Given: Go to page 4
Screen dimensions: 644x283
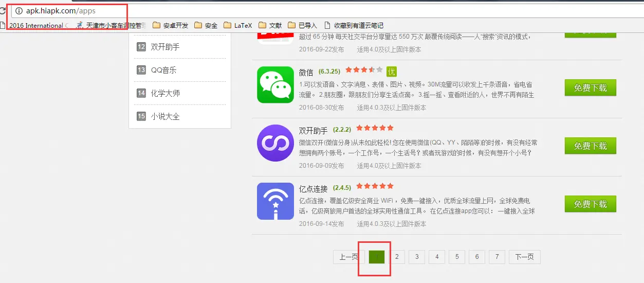Looking at the screenshot, I should point(437,257).
